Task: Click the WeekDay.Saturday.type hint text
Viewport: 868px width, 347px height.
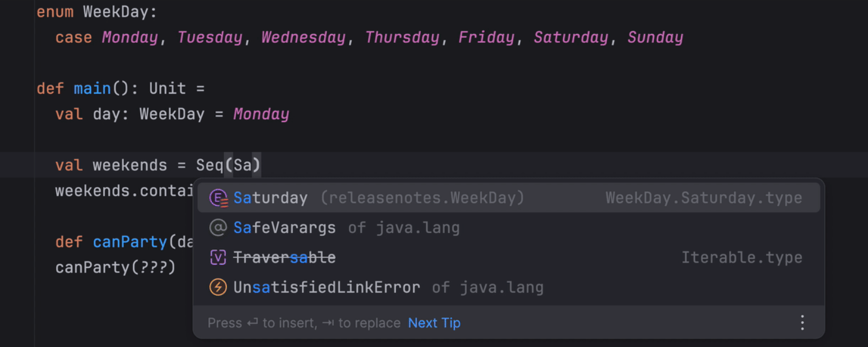Action: pos(704,198)
